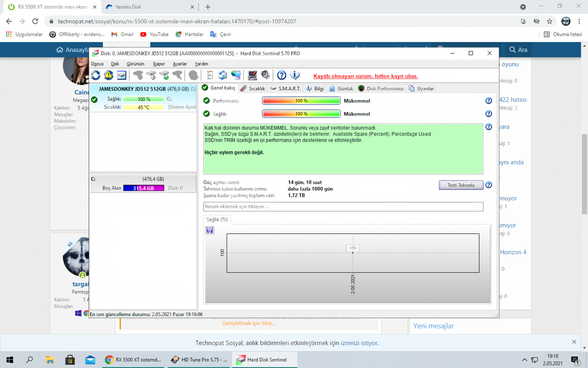Open the Rapor menu

tap(159, 64)
